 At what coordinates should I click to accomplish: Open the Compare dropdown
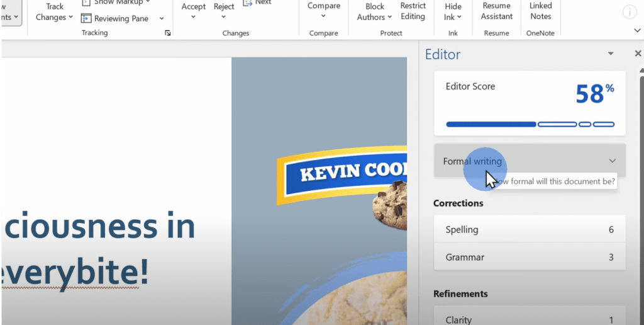click(324, 11)
